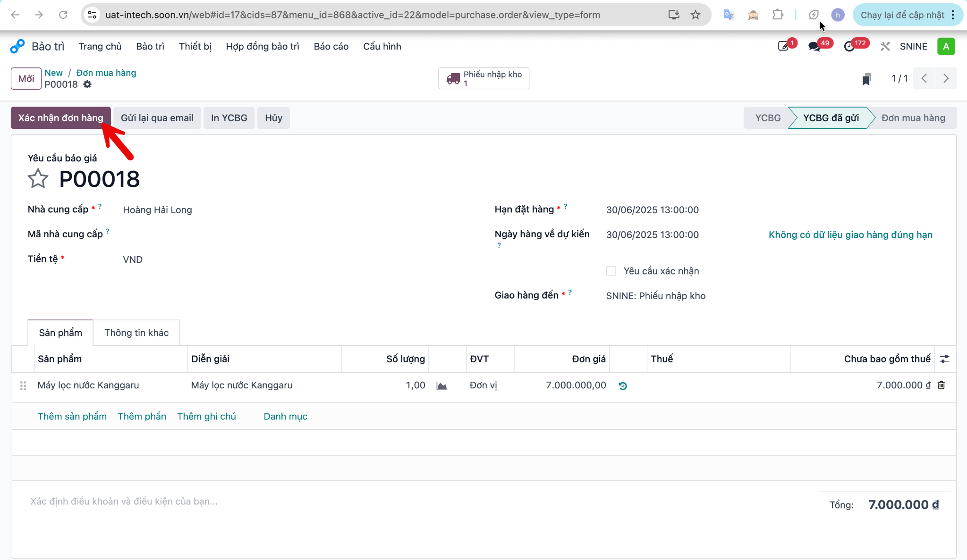Mark P00018 as favorite with star icon

38,179
